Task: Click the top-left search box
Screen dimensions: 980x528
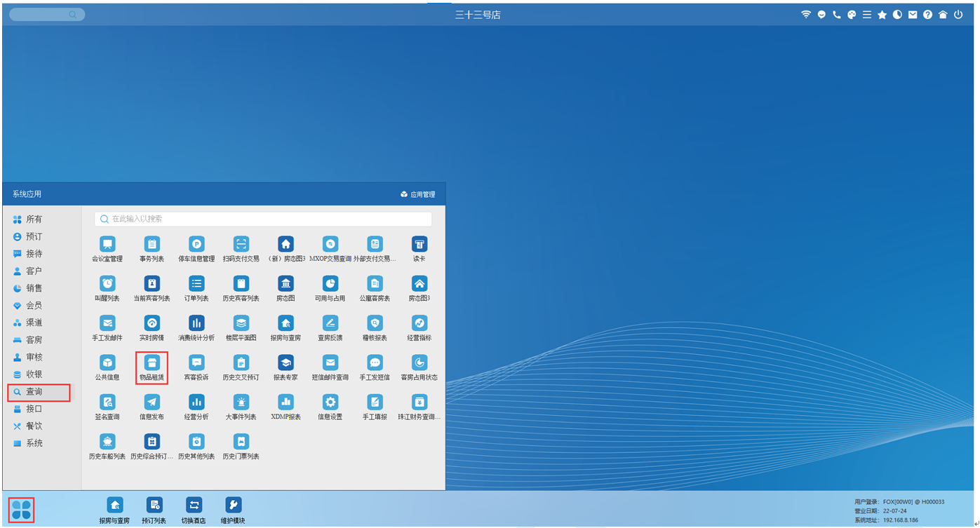Action: click(47, 14)
